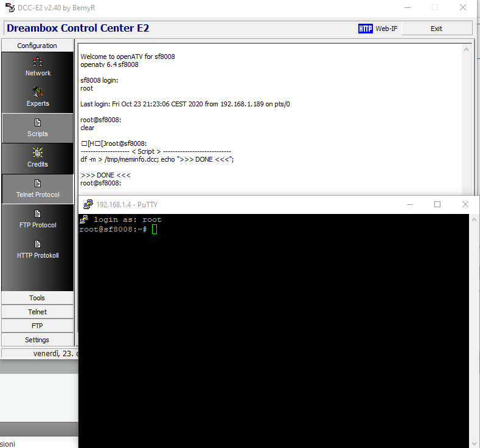Click the PuTTY title bar icon

[x=88, y=204]
